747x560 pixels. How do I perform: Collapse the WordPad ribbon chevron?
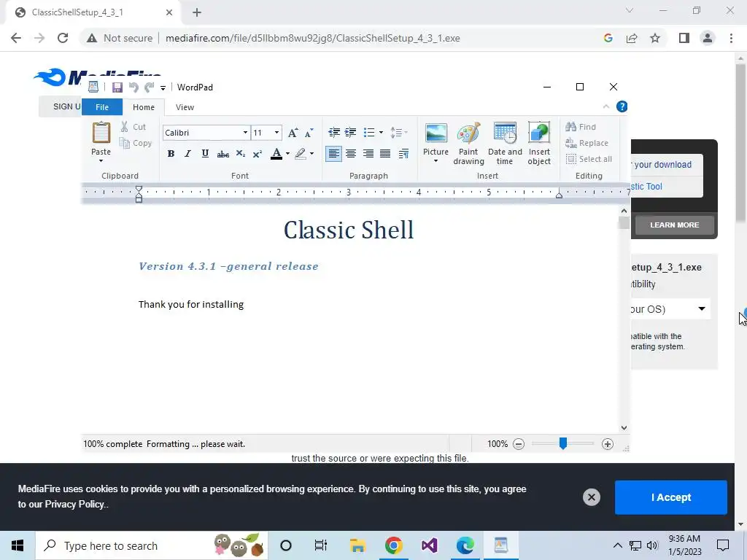coord(606,106)
